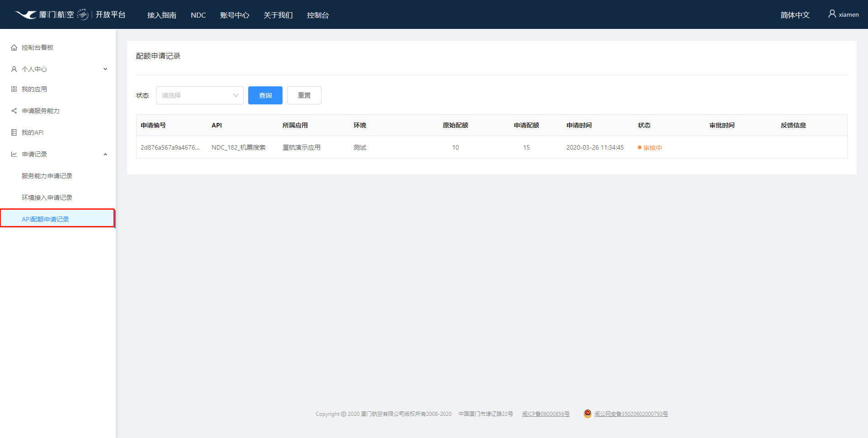Click the home icon beside 控制台看板
868x438 pixels.
[x=14, y=47]
